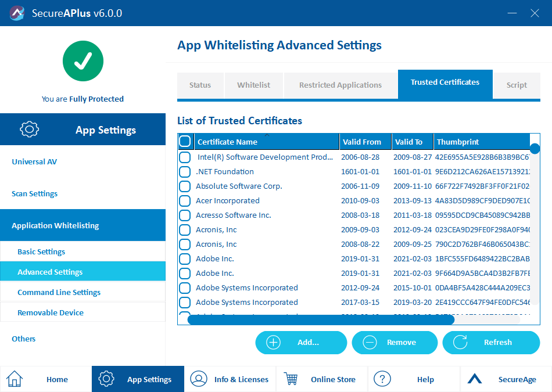Check the Adobe Systems Incorporated 2012-09-24 checkbox

click(185, 288)
